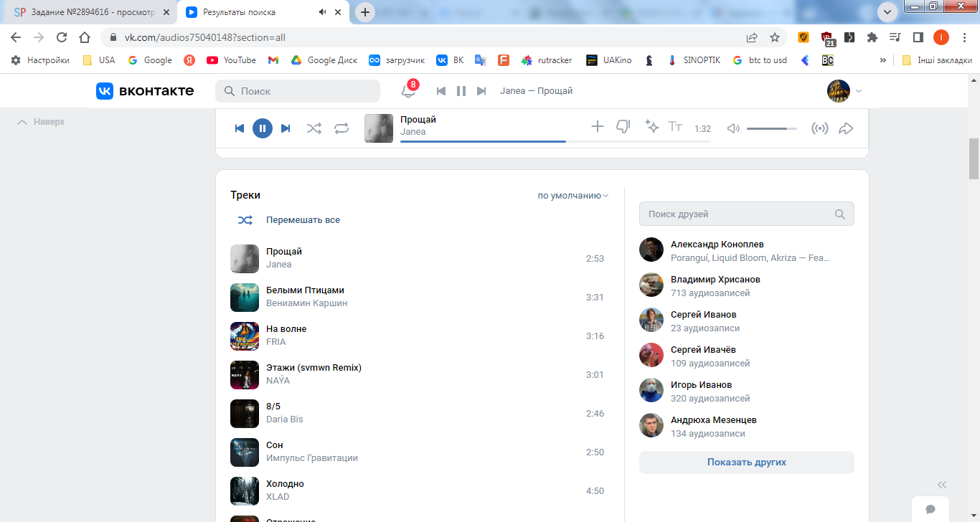Pause playback with the blue player button

click(x=263, y=128)
